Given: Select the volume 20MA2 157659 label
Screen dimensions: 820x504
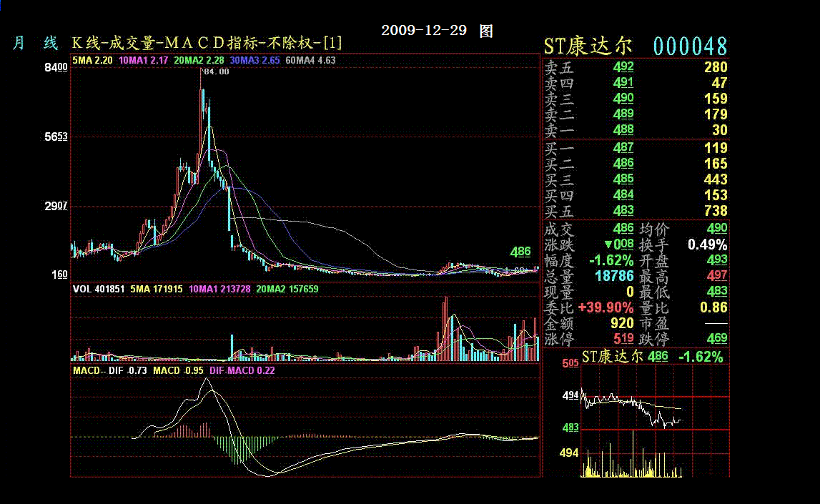Looking at the screenshot, I should point(287,289).
